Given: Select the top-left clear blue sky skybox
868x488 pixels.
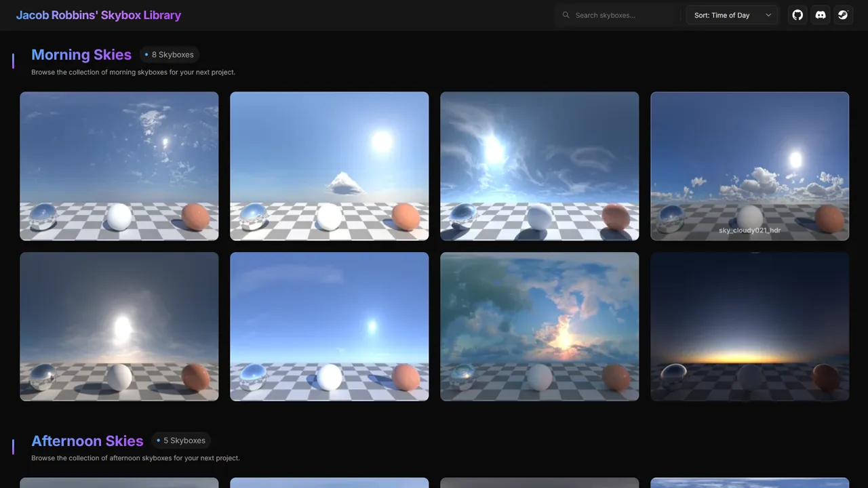Looking at the screenshot, I should point(119,166).
